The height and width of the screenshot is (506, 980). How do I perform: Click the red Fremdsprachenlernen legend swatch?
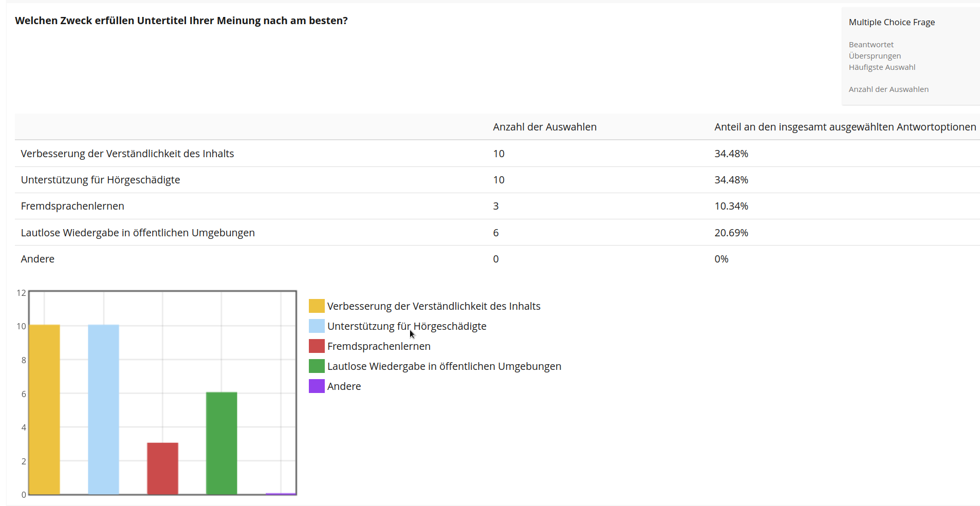click(317, 346)
